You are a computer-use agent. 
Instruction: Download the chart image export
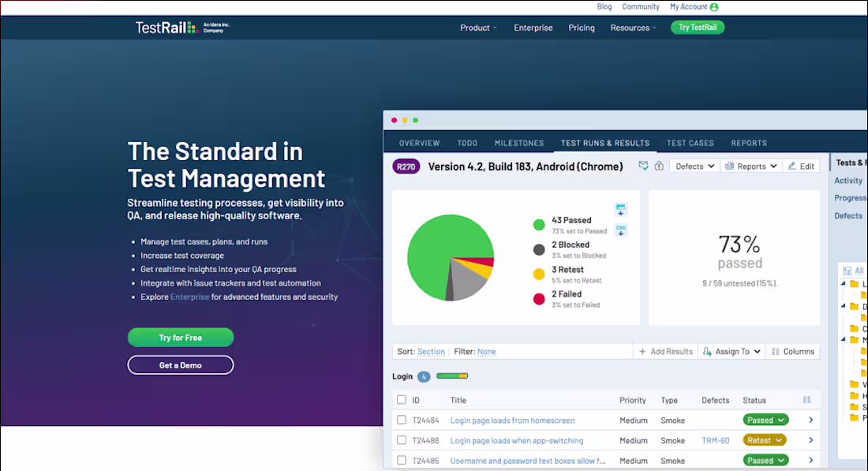pyautogui.click(x=621, y=209)
